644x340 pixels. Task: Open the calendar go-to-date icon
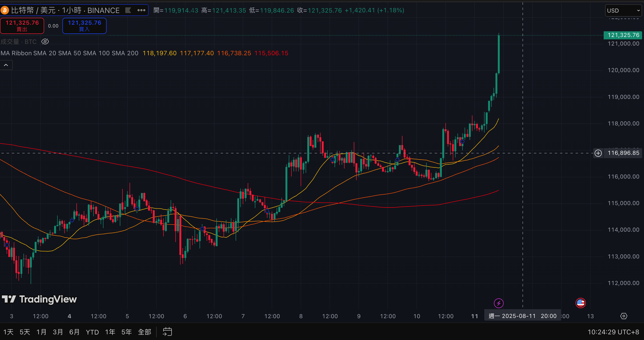[x=167, y=332]
